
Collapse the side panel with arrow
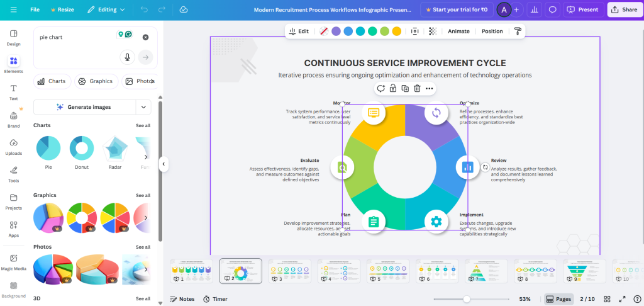(164, 164)
